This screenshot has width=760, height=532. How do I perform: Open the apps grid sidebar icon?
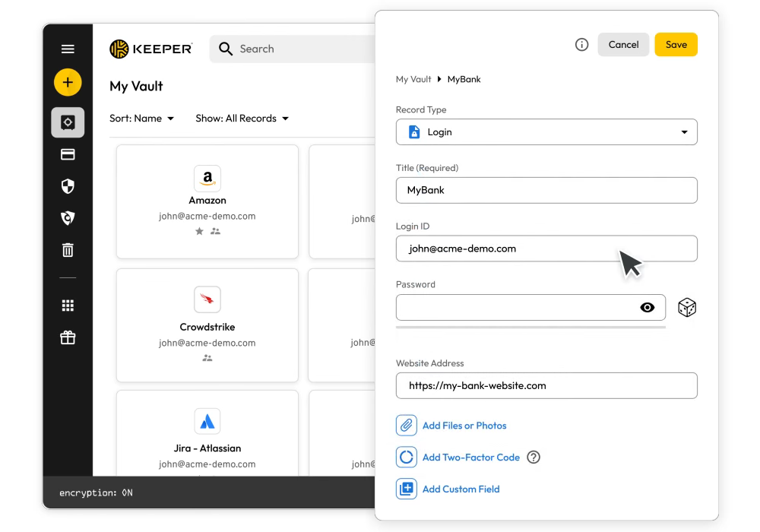click(x=68, y=306)
